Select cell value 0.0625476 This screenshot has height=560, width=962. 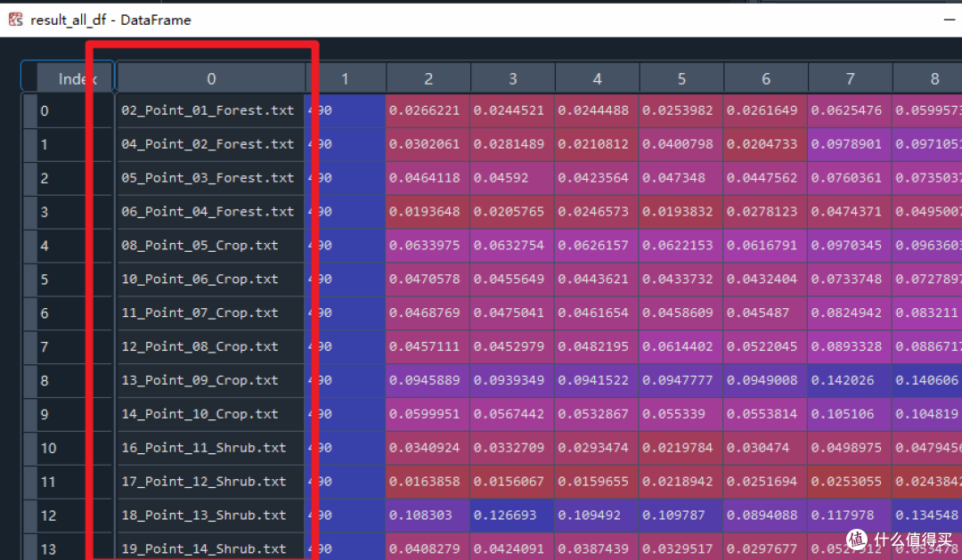click(x=851, y=111)
